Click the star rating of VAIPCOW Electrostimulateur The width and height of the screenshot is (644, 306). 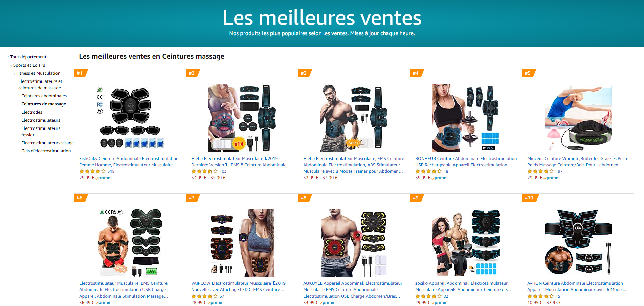[x=204, y=296]
